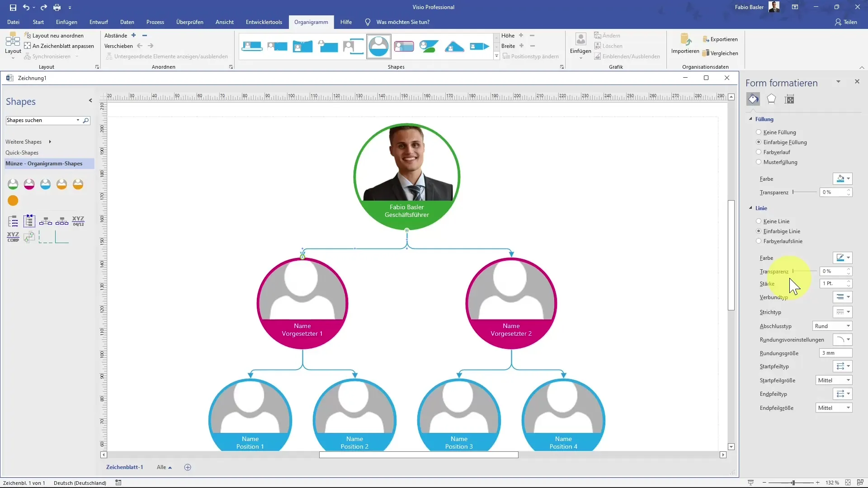
Task: Collapse the Füllung section
Action: (750, 119)
